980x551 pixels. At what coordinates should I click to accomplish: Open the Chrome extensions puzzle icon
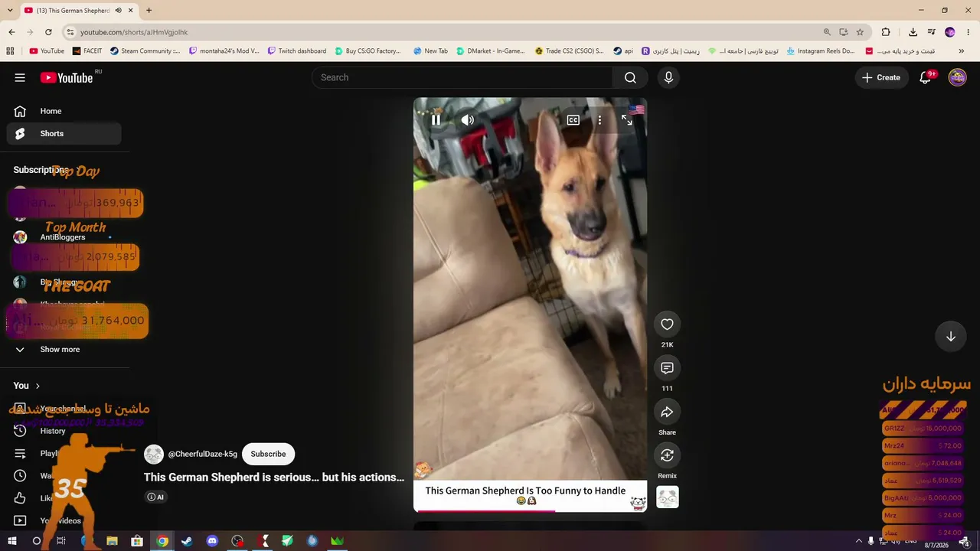pos(886,32)
